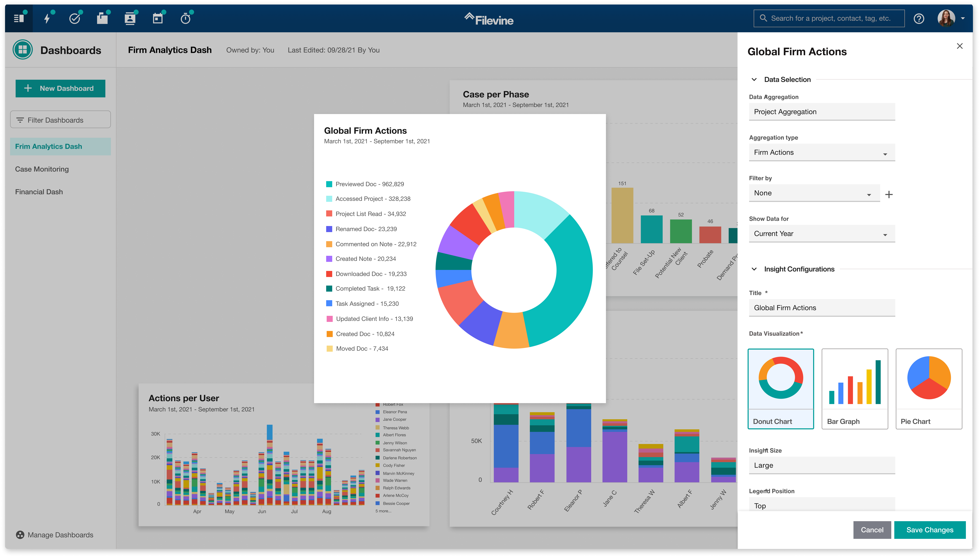The width and height of the screenshot is (980, 557).
Task: Click Previewed Doc legend swatch
Action: point(329,184)
